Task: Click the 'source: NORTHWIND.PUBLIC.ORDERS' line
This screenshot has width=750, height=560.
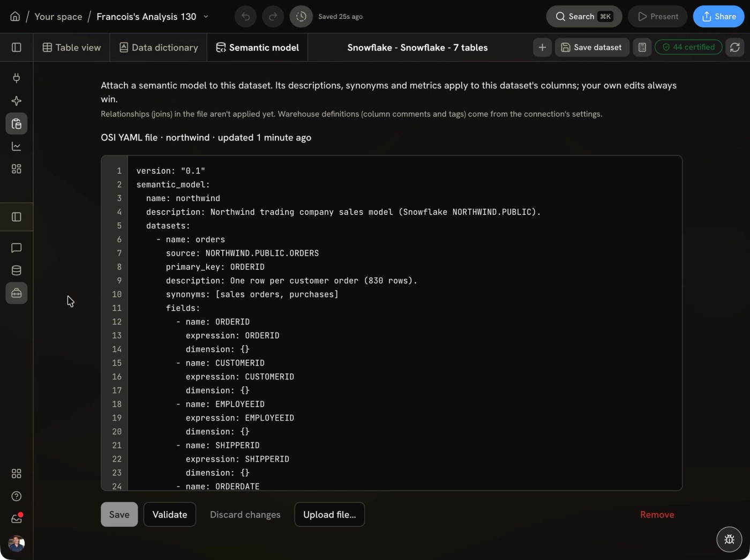Action: [242, 253]
